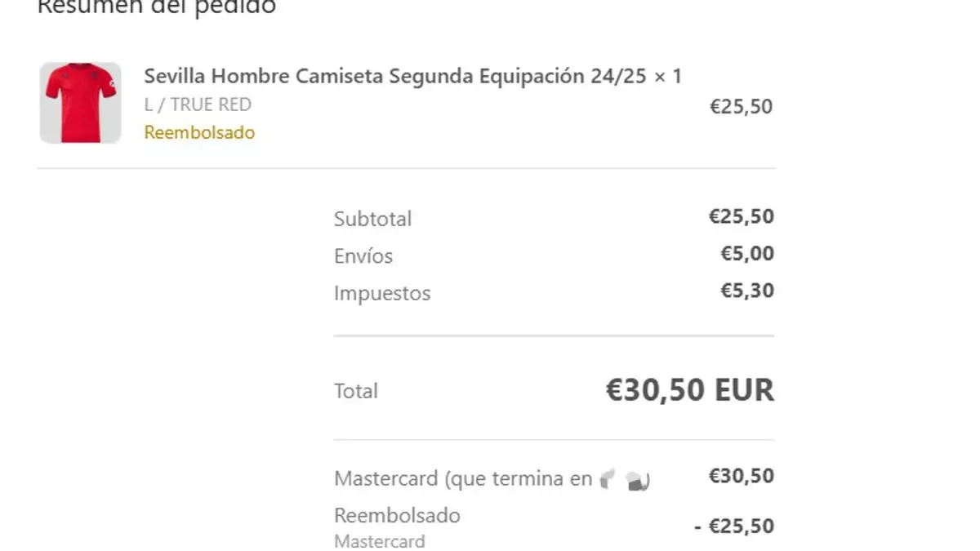Click the total amount €30,50 EUR
The height and width of the screenshot is (551, 980).
[689, 390]
